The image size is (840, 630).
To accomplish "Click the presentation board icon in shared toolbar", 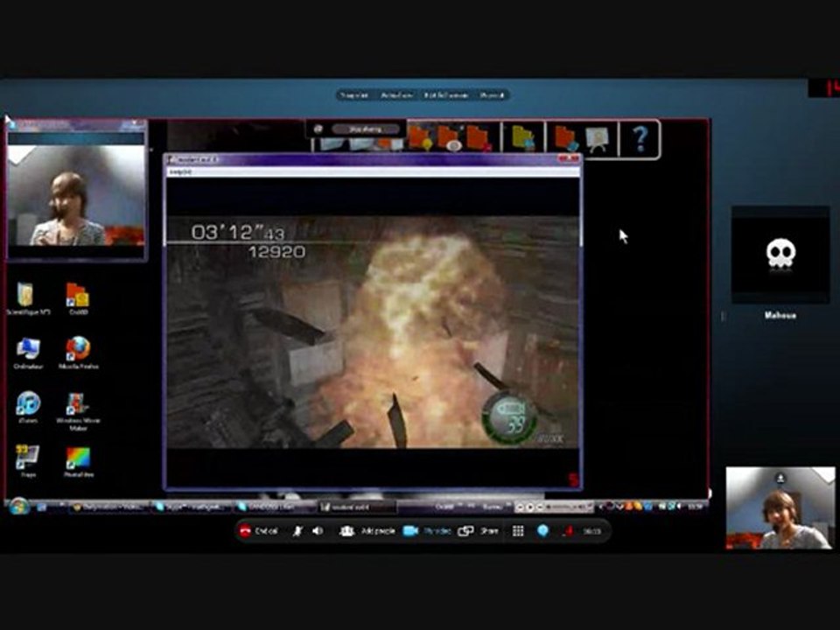I will click(597, 140).
